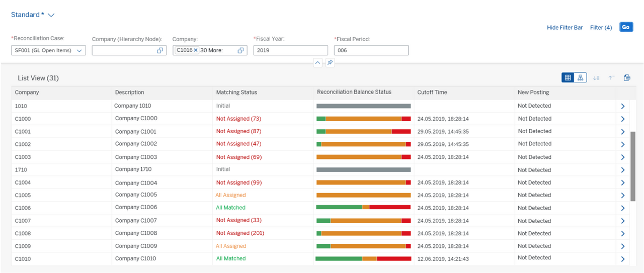644x273 pixels.
Task: Click the Go button
Action: [x=626, y=27]
